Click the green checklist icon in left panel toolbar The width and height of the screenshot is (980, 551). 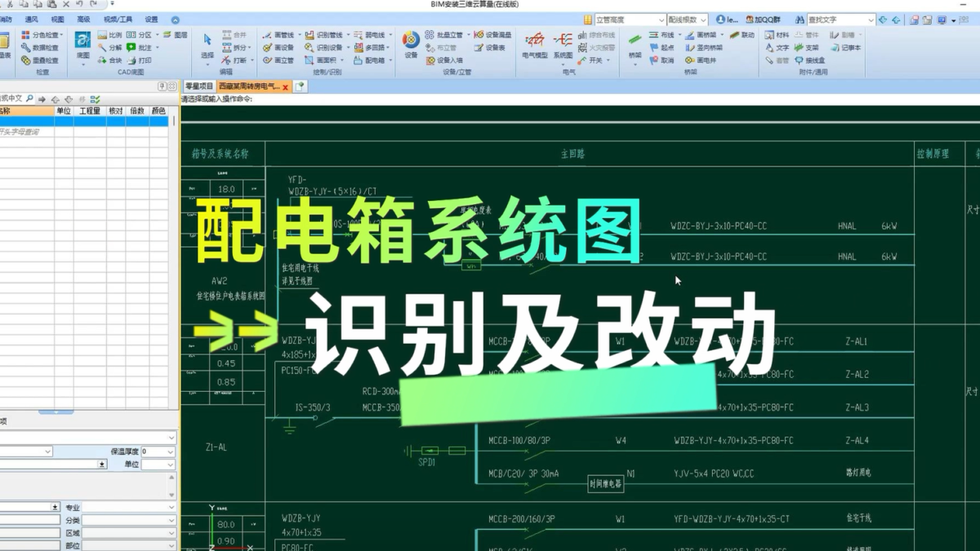click(x=96, y=99)
